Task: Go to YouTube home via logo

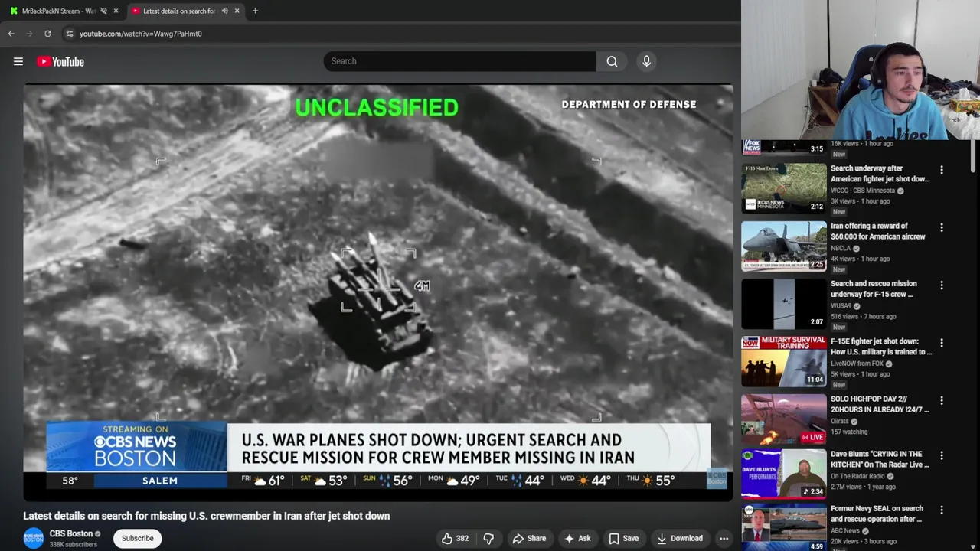Action: point(60,62)
